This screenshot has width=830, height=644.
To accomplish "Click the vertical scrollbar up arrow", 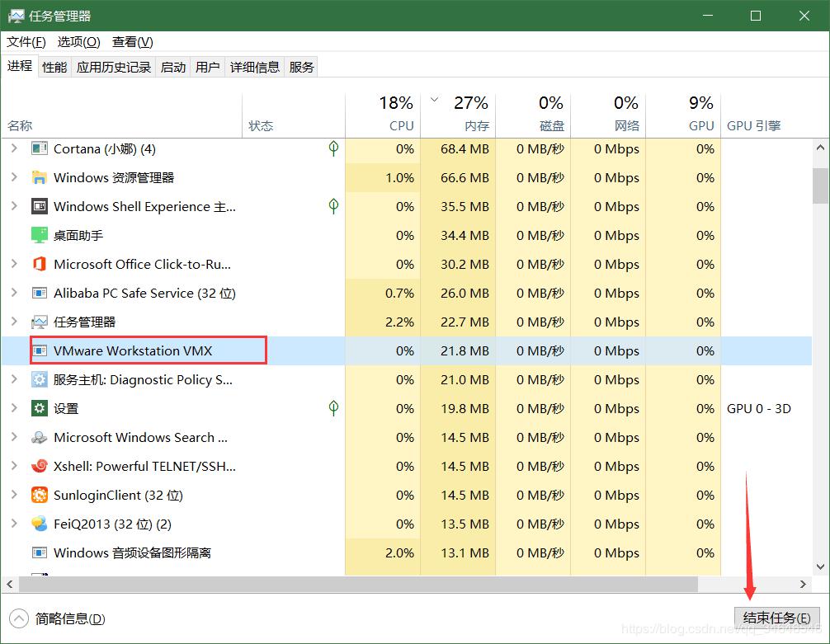I will click(x=820, y=147).
